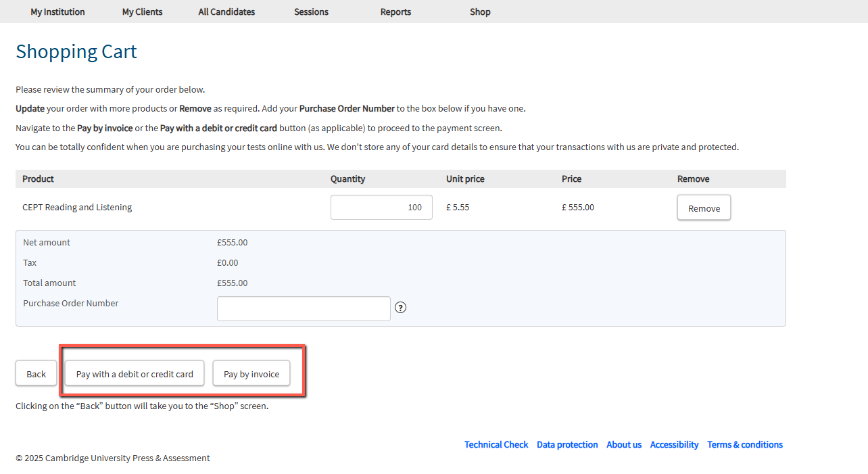Remove CEPT Reading and Listening from the cart
Image resolution: width=868 pixels, height=474 pixels.
[704, 208]
